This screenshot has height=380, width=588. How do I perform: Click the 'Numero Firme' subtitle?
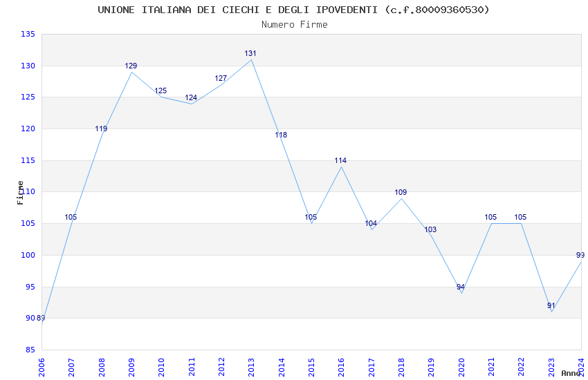295,25
